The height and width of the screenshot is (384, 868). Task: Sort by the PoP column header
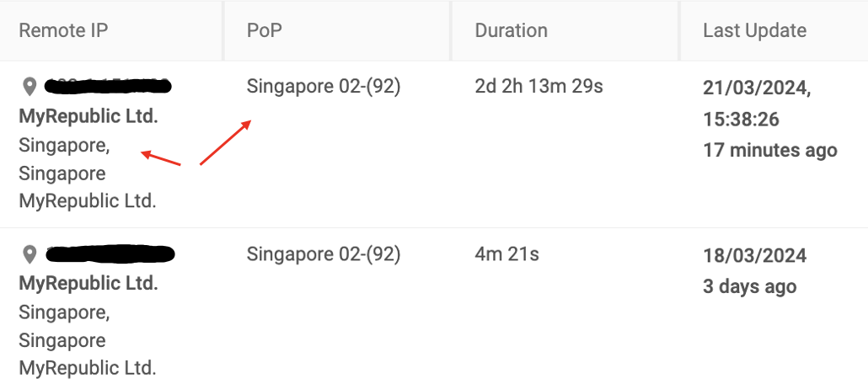pyautogui.click(x=264, y=30)
